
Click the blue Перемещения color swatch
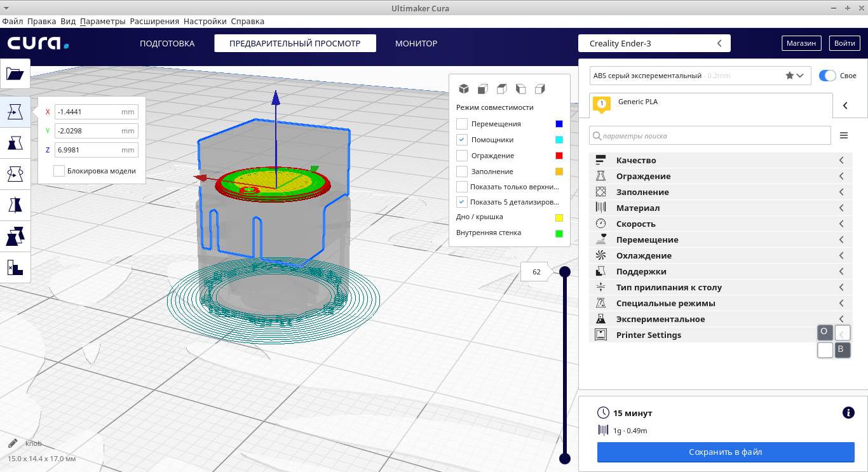(x=559, y=124)
